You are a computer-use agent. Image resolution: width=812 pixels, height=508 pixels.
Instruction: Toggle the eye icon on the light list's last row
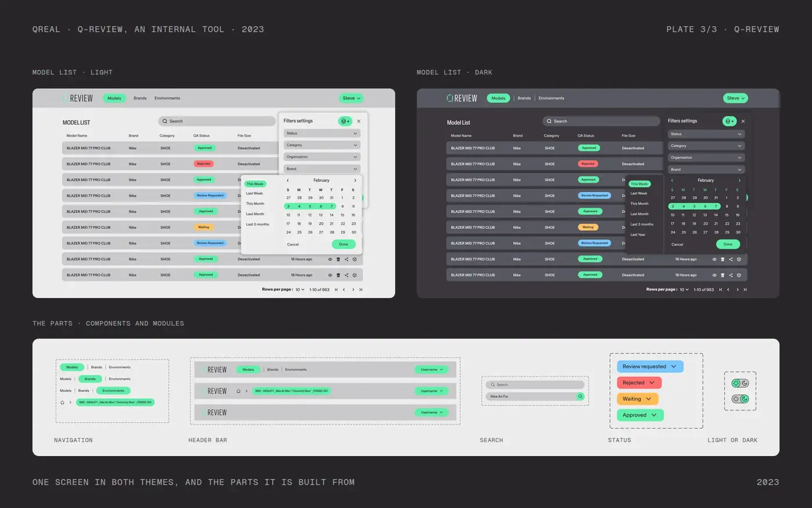tap(330, 275)
